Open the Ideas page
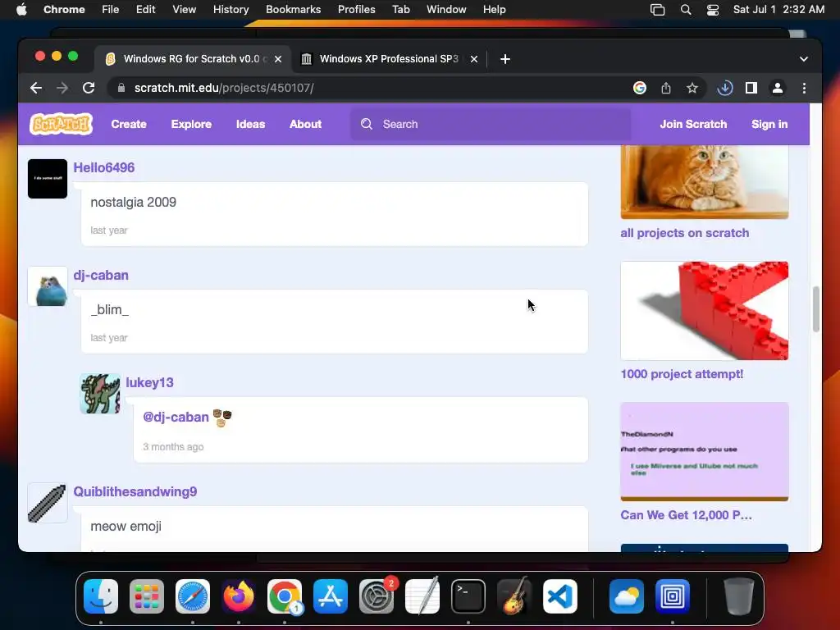840x630 pixels. pos(251,124)
